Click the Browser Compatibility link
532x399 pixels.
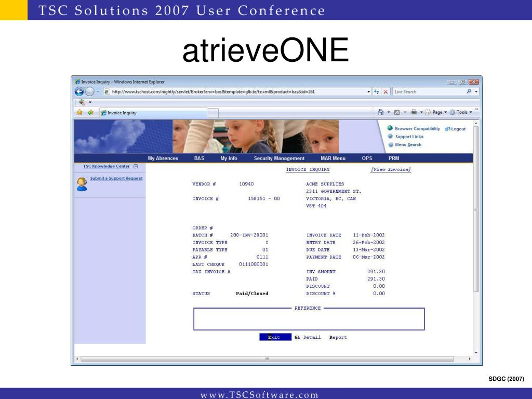[x=417, y=129]
